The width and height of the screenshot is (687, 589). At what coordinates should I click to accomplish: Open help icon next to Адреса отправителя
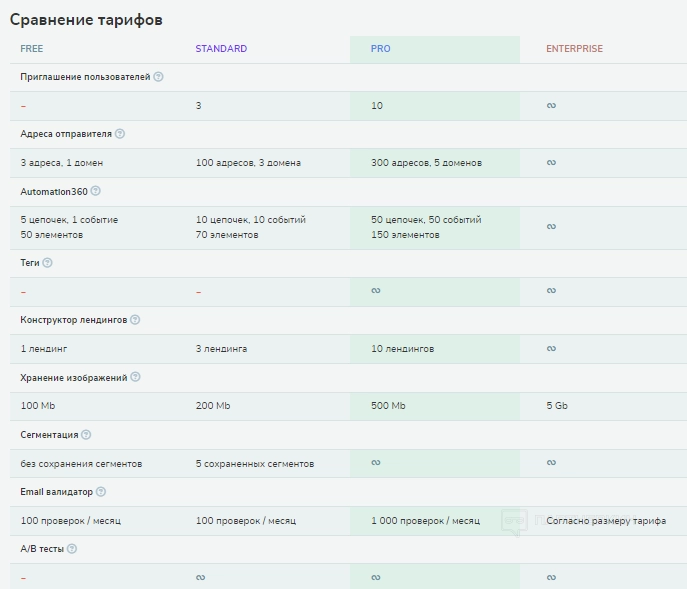(x=120, y=134)
